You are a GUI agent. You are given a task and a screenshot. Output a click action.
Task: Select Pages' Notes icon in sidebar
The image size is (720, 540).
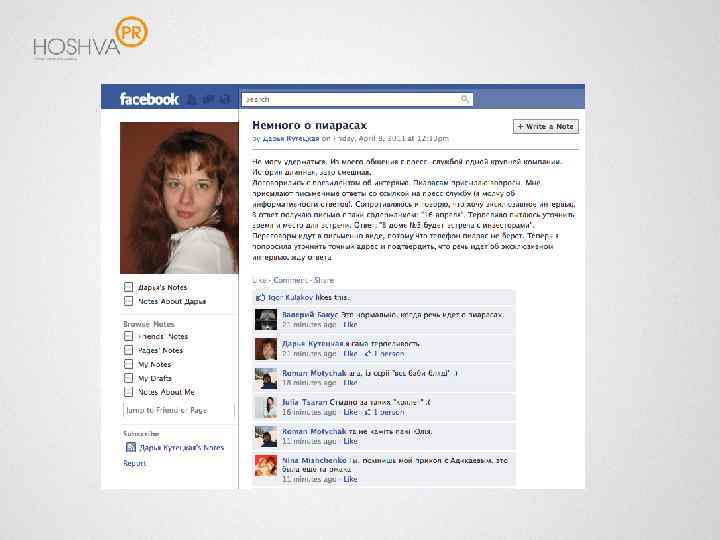click(x=128, y=350)
